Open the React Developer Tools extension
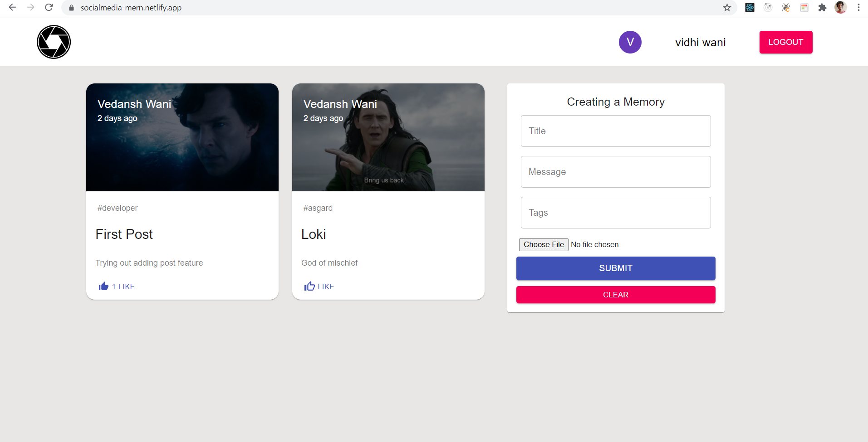The height and width of the screenshot is (442, 868). click(750, 8)
